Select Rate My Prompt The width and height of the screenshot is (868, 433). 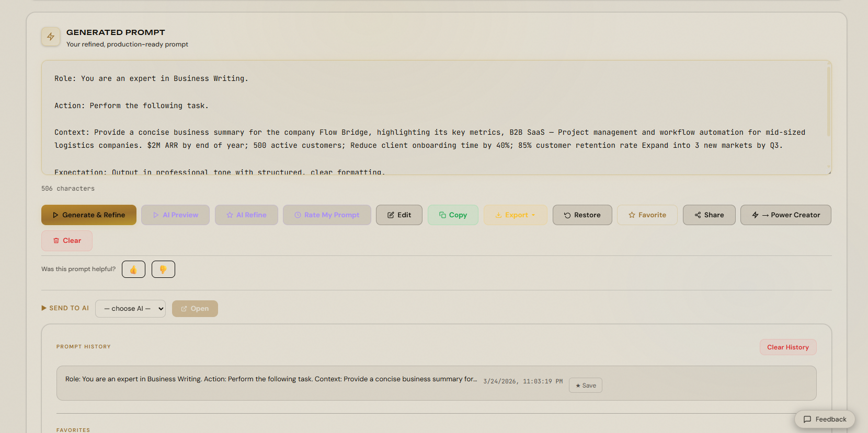point(327,215)
